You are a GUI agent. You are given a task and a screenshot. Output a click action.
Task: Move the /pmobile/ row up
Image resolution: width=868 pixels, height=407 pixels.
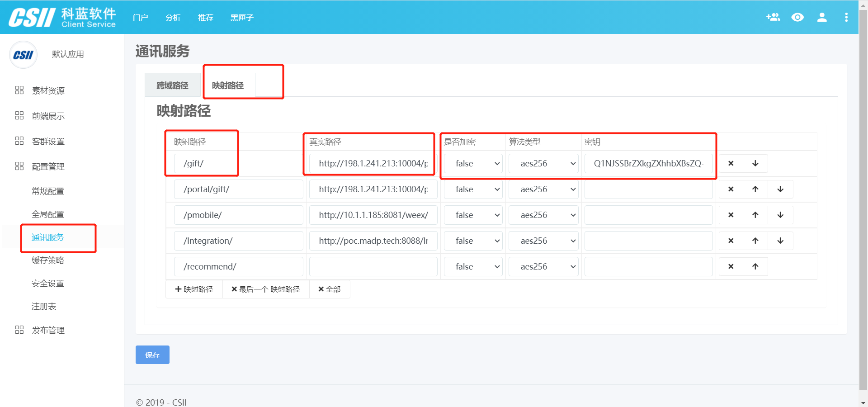tap(755, 215)
